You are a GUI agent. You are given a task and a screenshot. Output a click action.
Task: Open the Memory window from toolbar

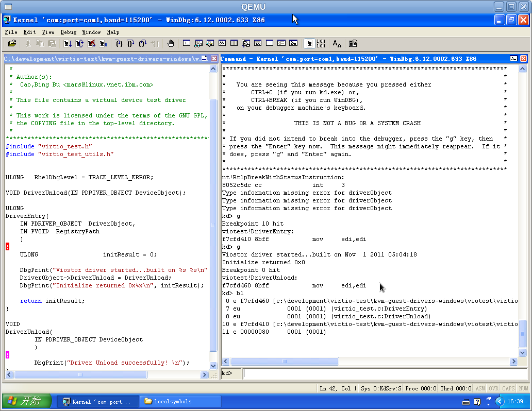tap(234, 43)
